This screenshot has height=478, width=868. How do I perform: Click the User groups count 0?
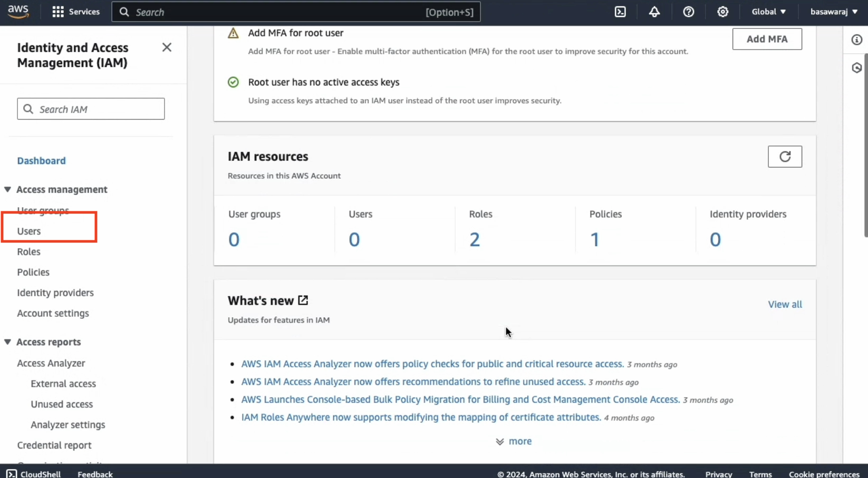(x=234, y=240)
